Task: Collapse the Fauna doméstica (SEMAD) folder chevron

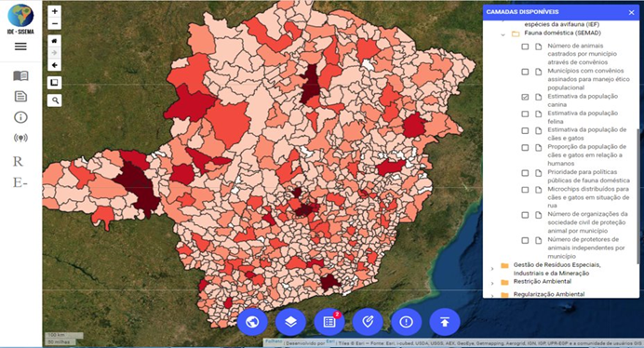Action: [x=503, y=34]
